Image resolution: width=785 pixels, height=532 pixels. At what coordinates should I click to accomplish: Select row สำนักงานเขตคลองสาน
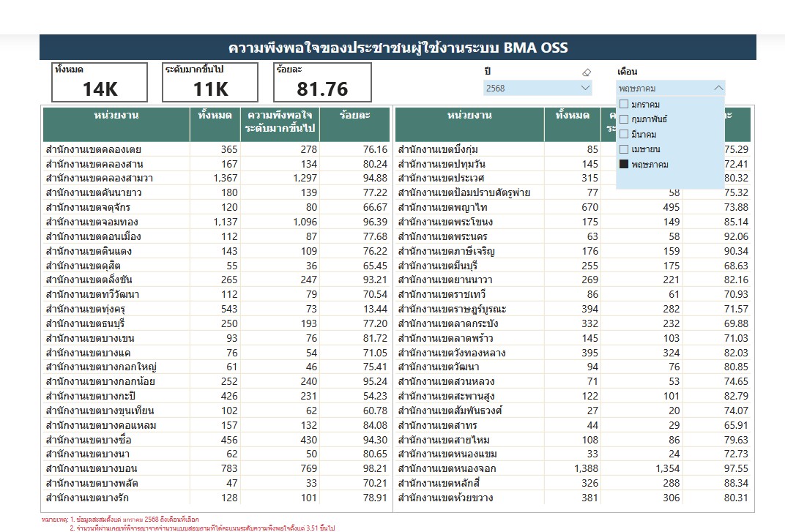tap(216, 164)
